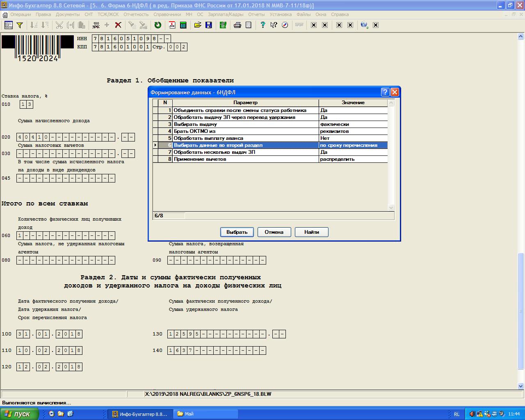Select the 'Брать ОКТМО из' row
The height and width of the screenshot is (420, 525).
coord(270,131)
